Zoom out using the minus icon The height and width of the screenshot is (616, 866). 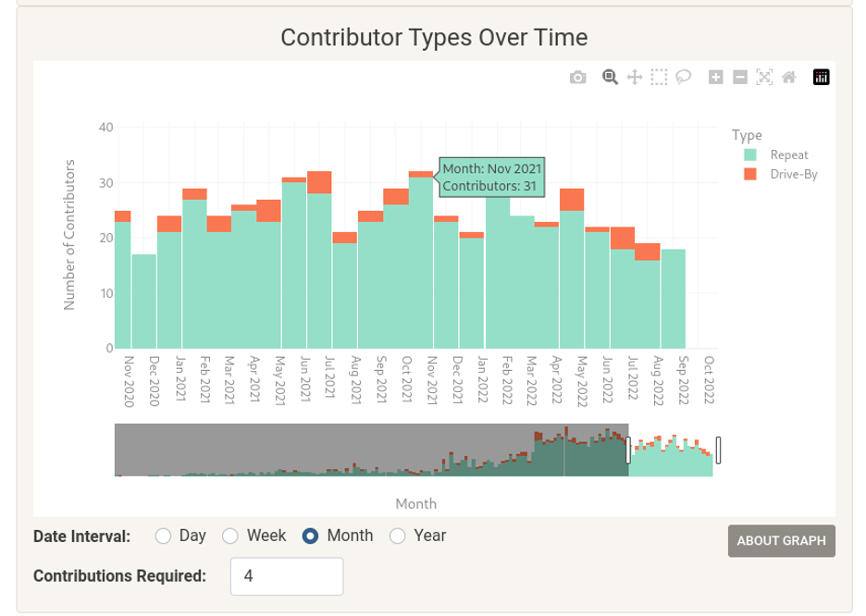point(741,79)
